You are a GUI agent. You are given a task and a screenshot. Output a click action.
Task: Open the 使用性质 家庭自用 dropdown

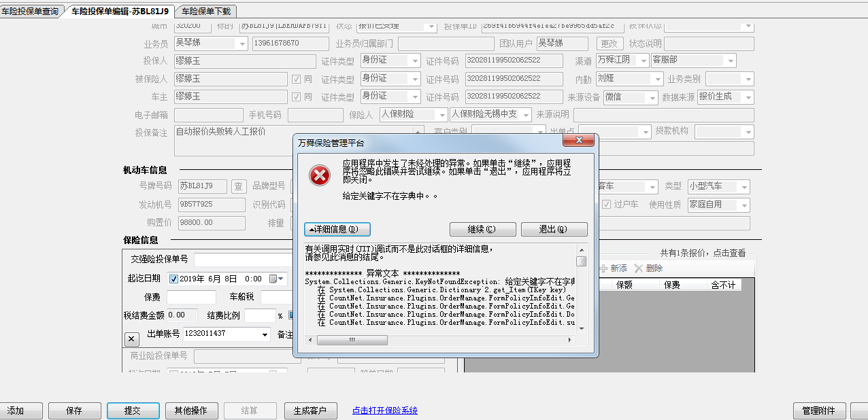pyautogui.click(x=744, y=205)
